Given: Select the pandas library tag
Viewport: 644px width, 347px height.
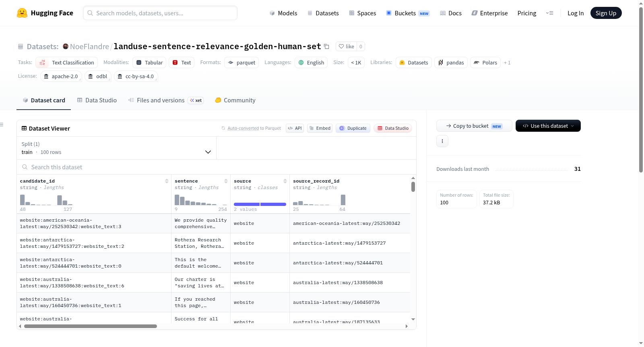Looking at the screenshot, I should click(x=451, y=62).
